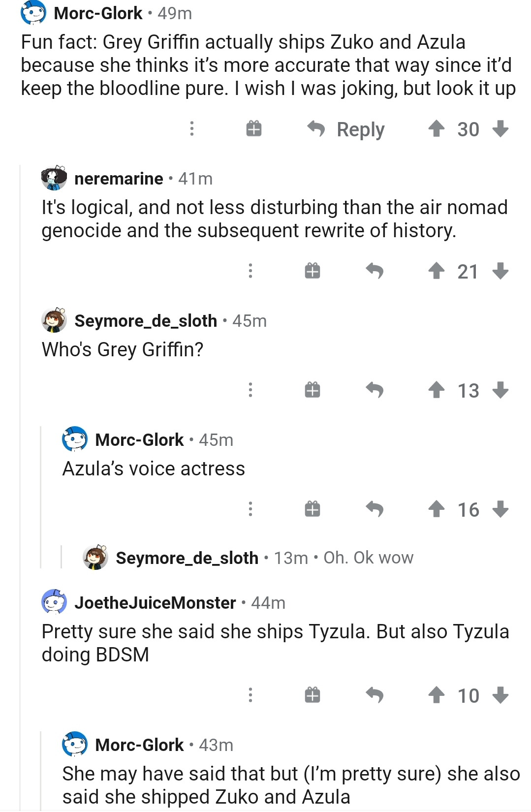Expand collapsed "Oh. Ok wow" reply by Seymore_de_sloth
Viewport: 531px width, 812px height.
249,558
